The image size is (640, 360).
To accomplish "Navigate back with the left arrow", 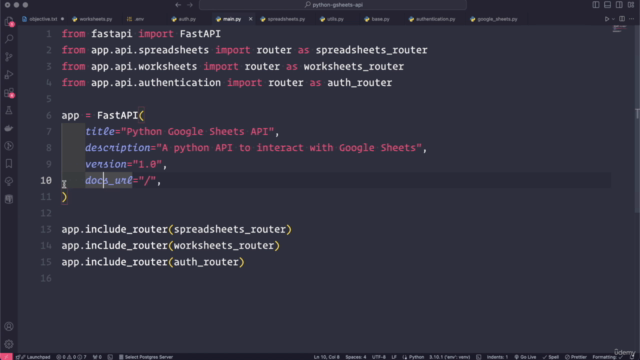I will 178,5.
